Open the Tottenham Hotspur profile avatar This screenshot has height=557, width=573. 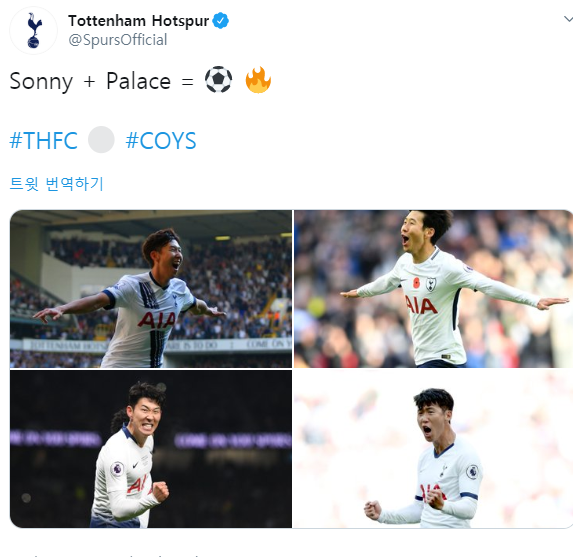[x=33, y=30]
